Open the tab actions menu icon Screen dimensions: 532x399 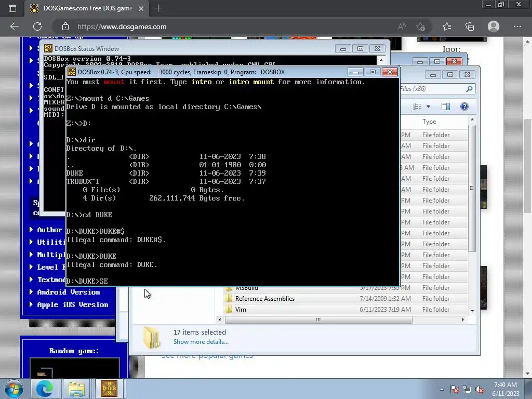coord(12,8)
